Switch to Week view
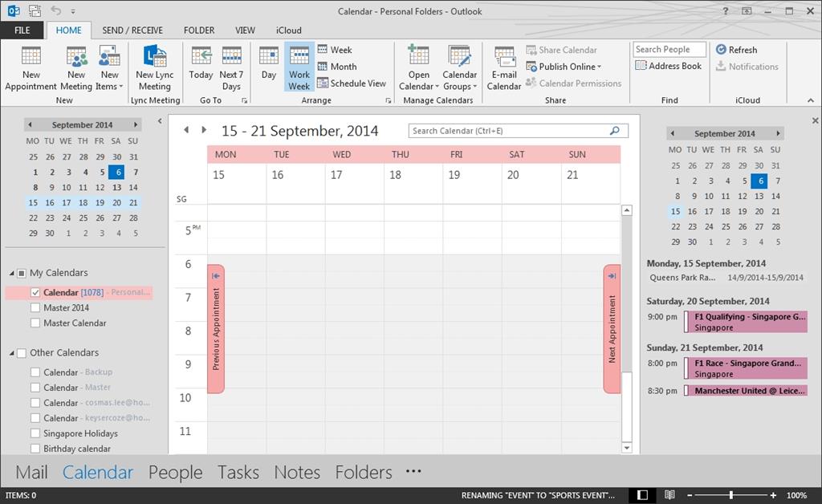822x504 pixels. click(335, 50)
